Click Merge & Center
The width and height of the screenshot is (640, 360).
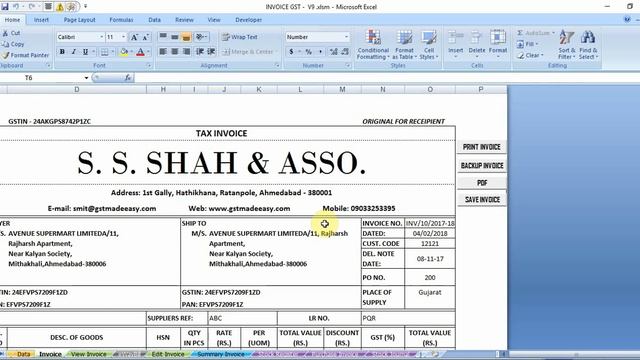248,52
